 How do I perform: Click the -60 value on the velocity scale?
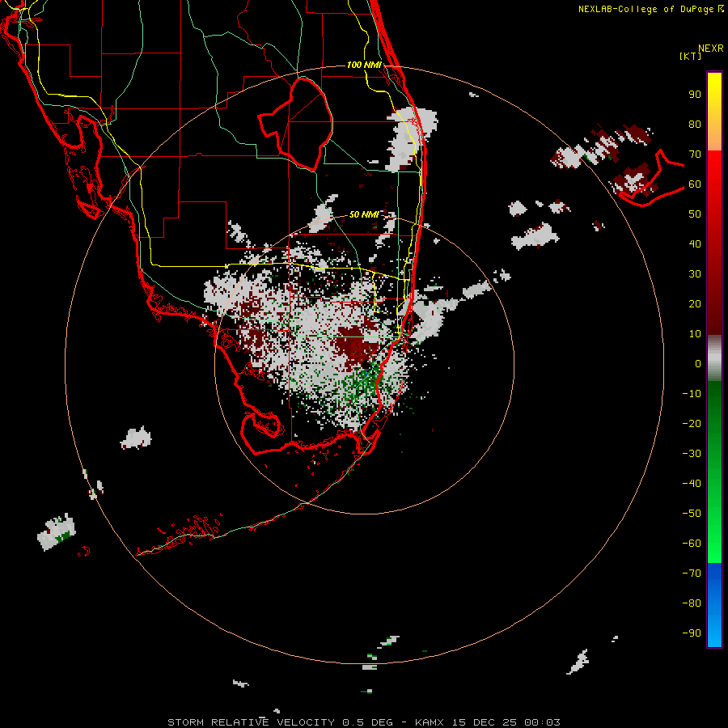692,544
